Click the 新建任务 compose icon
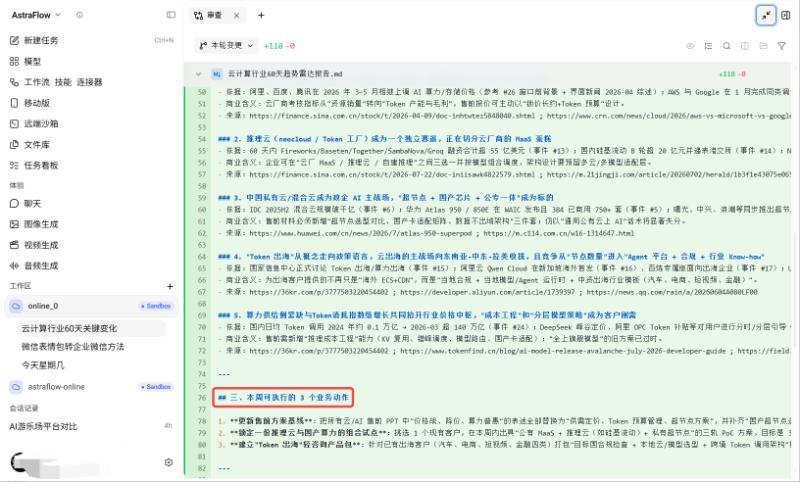 click(x=14, y=40)
